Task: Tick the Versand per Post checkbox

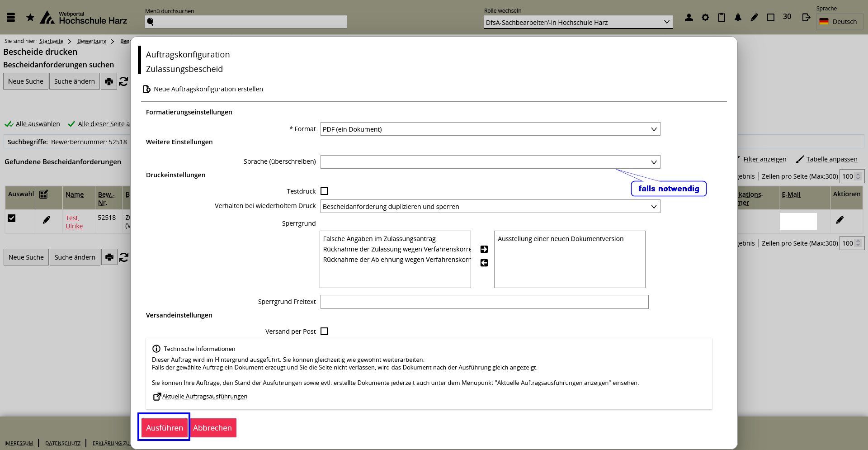Action: (x=324, y=332)
